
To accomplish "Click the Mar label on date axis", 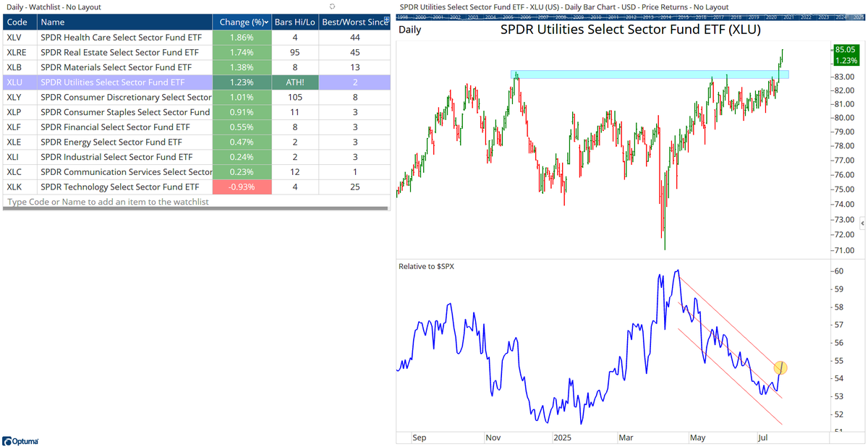I will coord(627,438).
